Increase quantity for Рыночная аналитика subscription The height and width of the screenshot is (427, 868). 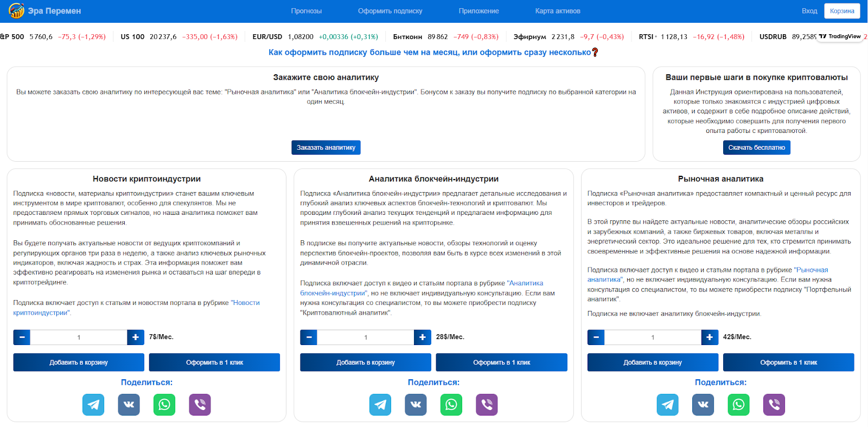click(x=710, y=337)
